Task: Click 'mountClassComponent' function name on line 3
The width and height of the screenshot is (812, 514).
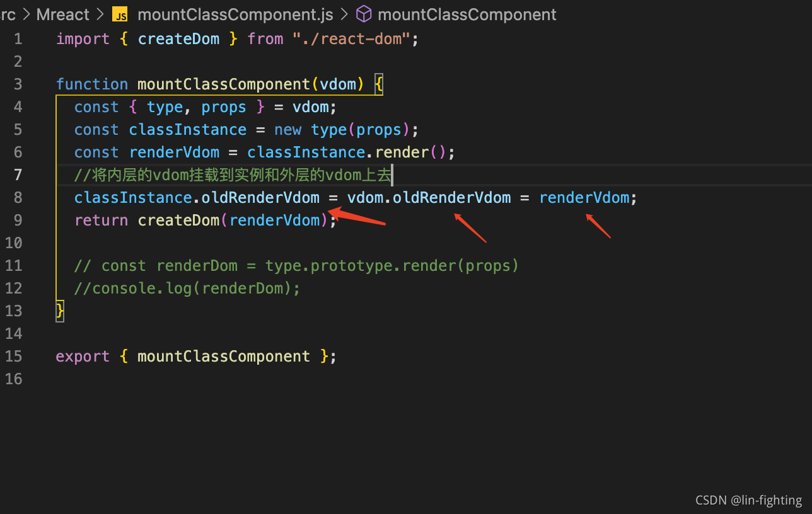Action: [x=224, y=84]
